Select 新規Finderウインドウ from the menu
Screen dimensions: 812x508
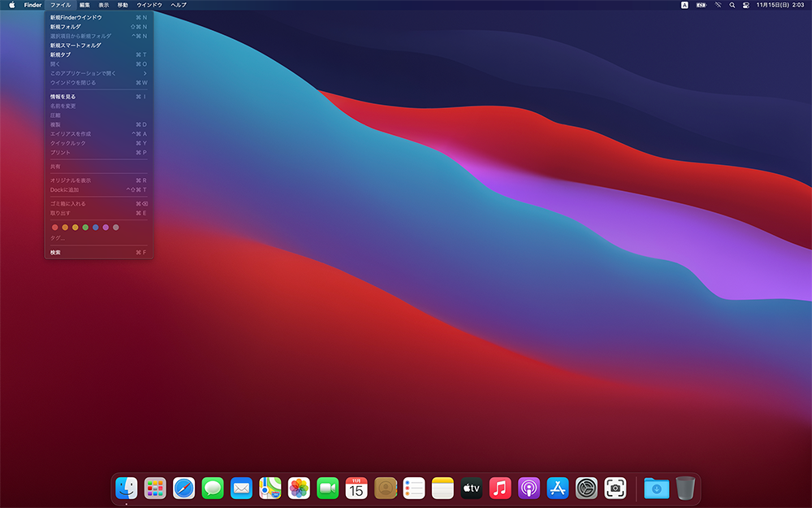tap(76, 17)
